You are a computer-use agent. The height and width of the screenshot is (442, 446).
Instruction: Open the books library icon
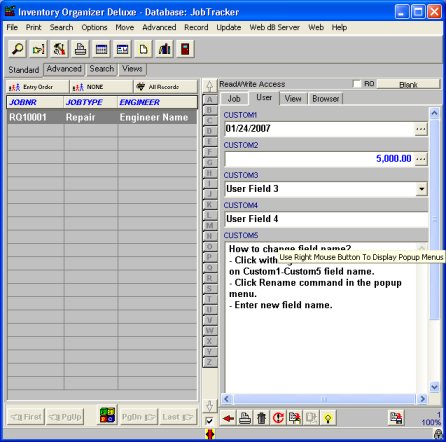pyautogui.click(x=164, y=49)
